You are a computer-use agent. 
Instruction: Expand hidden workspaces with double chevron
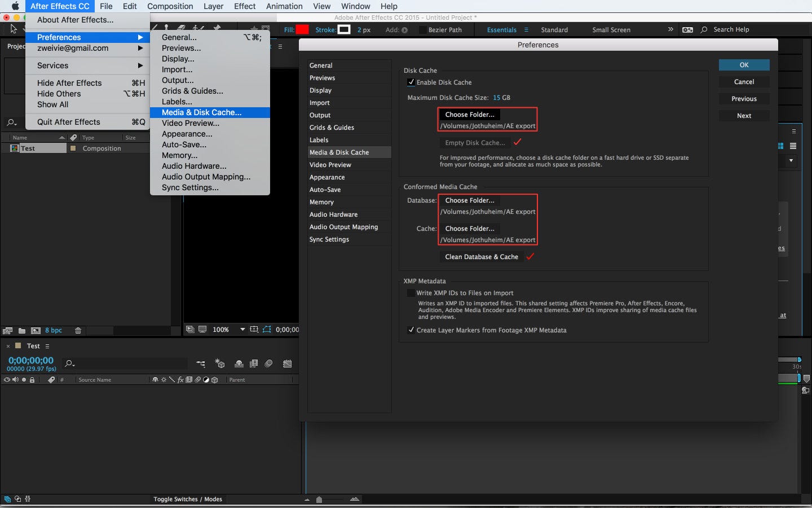670,29
